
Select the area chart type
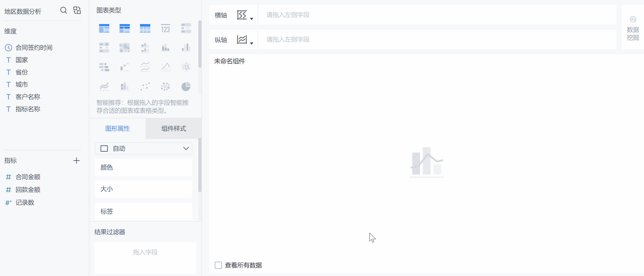(x=104, y=87)
